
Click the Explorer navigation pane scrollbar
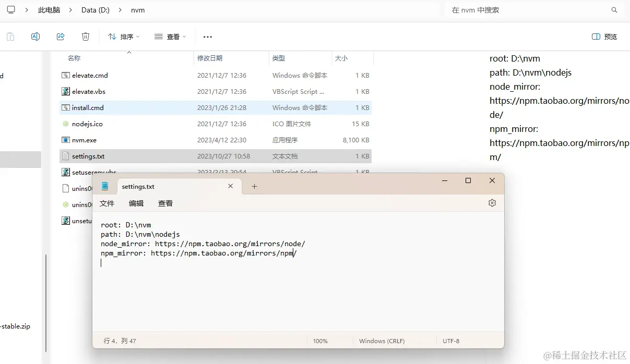(x=46, y=302)
